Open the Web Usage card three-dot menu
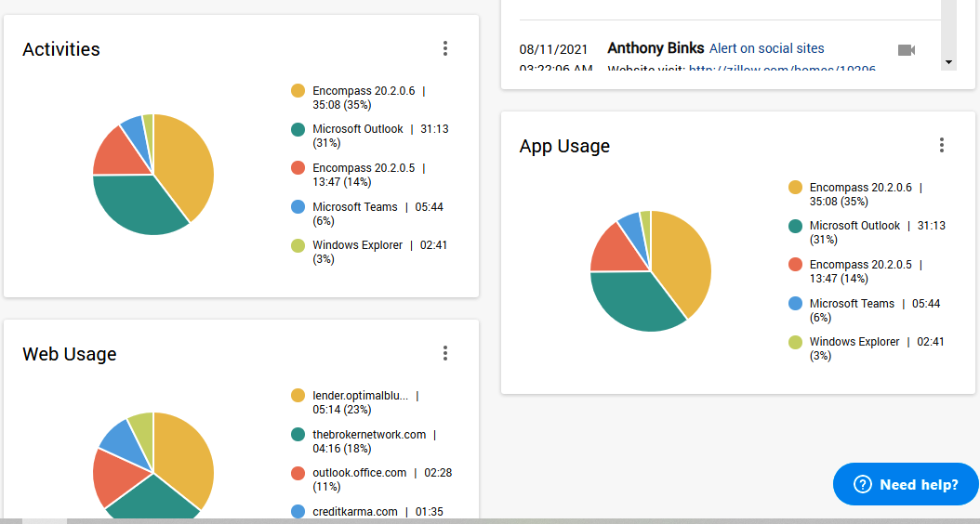Viewport: 980px width, 524px height. (445, 353)
